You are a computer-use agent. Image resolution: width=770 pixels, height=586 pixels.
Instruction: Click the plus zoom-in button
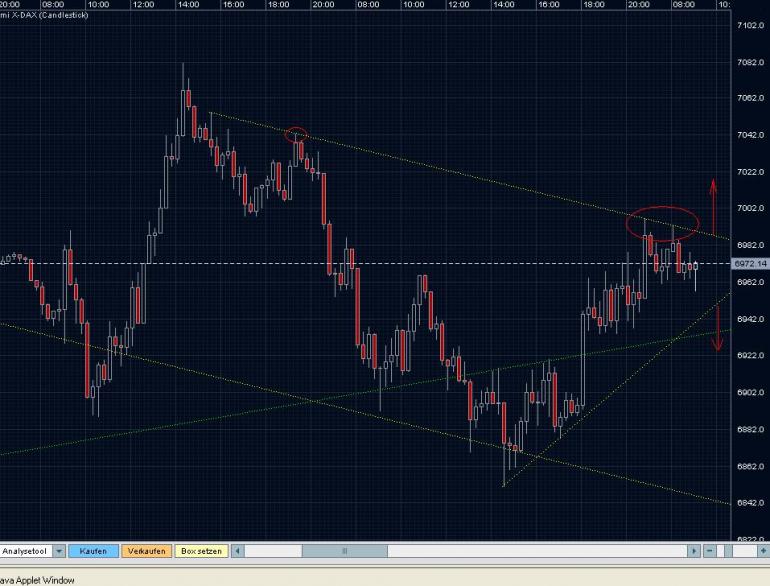(x=763, y=551)
